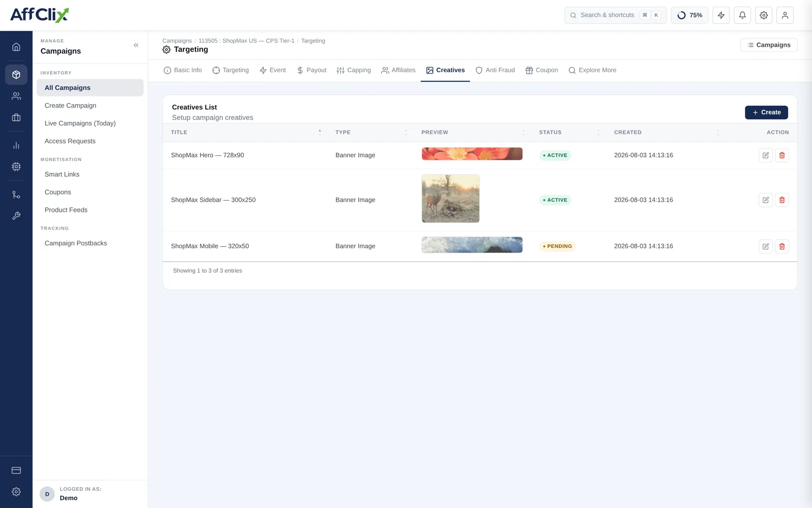Screen dimensions: 812x508
Task: Delete the ShopMax Sidebar 300x250 creative
Action: (x=782, y=200)
